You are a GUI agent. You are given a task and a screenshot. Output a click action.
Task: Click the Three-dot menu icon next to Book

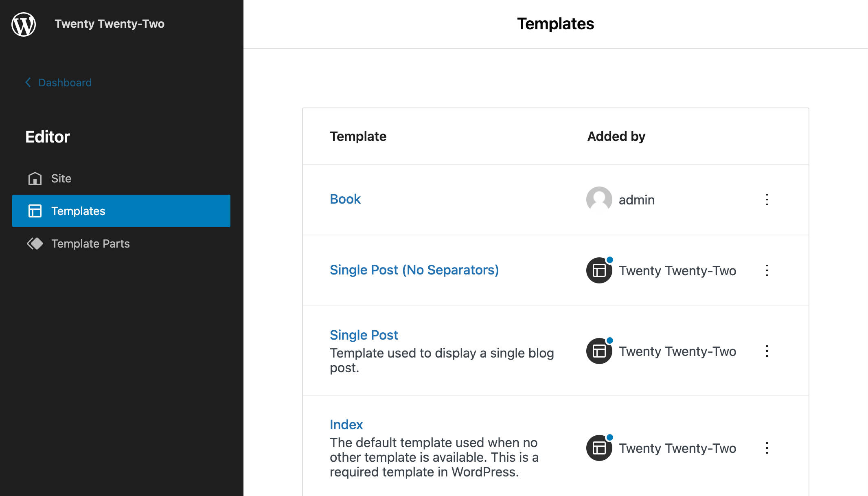click(767, 200)
